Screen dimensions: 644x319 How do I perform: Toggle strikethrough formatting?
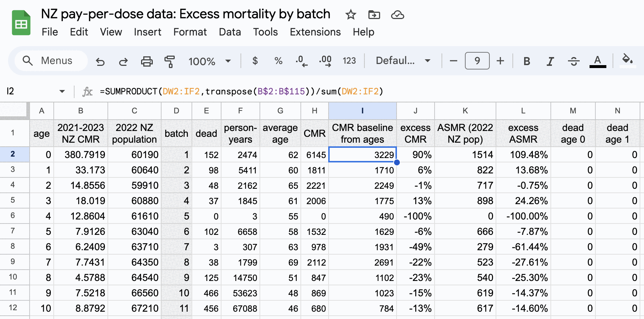(573, 61)
